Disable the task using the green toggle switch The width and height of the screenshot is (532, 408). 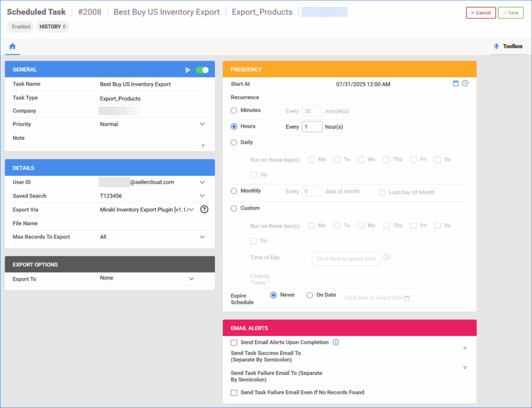[202, 69]
